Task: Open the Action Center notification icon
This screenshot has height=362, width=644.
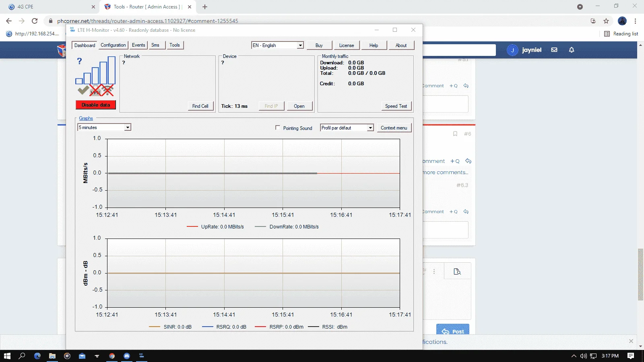Action: click(631, 356)
